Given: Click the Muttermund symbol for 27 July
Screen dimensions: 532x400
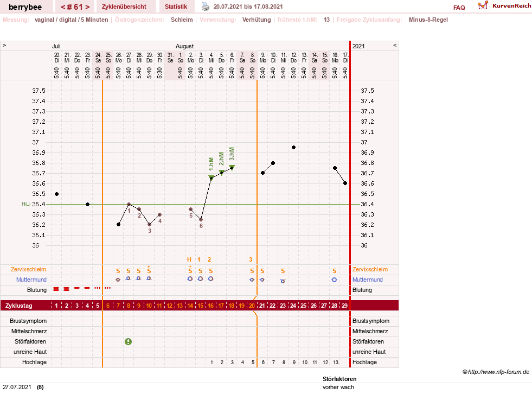Looking at the screenshot, I should (128, 278).
